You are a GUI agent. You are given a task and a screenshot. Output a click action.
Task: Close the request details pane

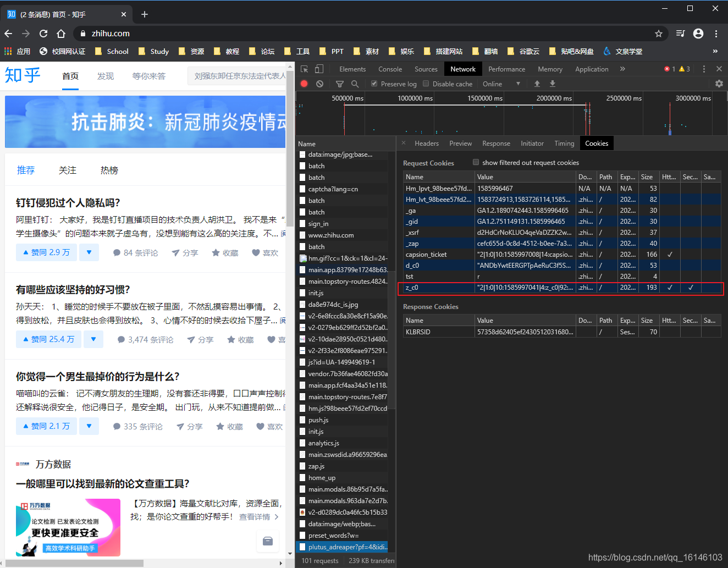(x=404, y=143)
